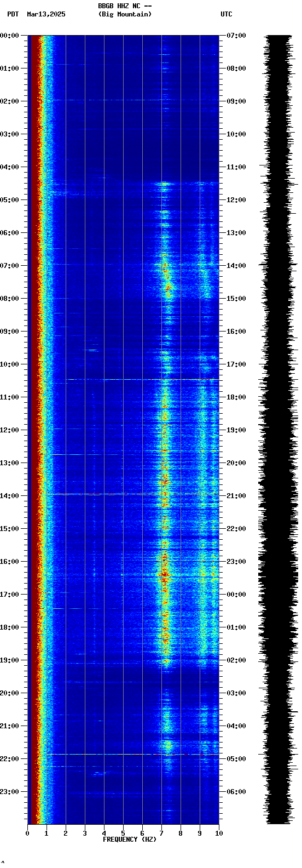Click the PDT '20:00' time label

pos(9,693)
